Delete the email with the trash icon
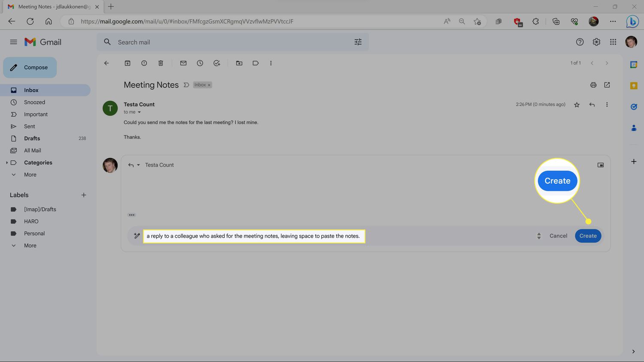Image resolution: width=644 pixels, height=362 pixels. click(x=161, y=63)
